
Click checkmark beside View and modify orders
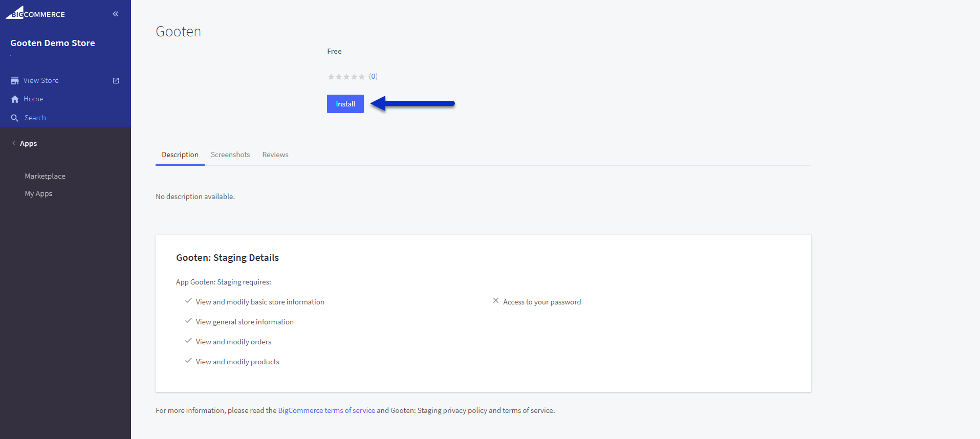pyautogui.click(x=188, y=341)
